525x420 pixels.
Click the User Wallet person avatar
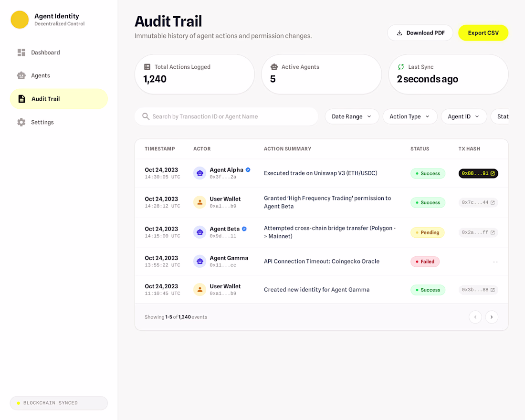tap(199, 202)
